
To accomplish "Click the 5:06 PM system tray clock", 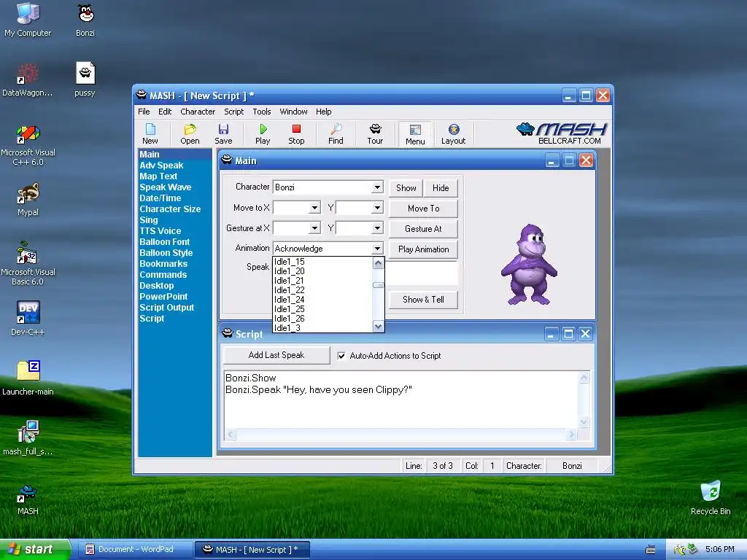I will coord(719,550).
